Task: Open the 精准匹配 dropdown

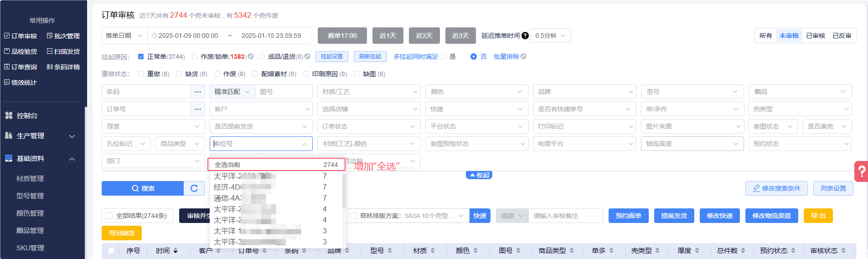Action: coord(232,92)
